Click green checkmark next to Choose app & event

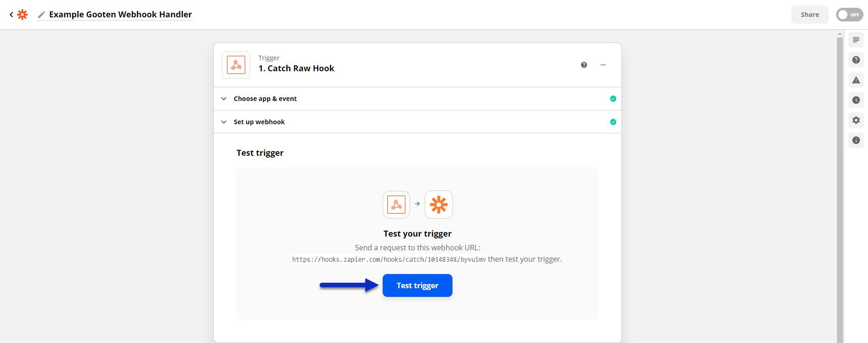click(x=613, y=99)
